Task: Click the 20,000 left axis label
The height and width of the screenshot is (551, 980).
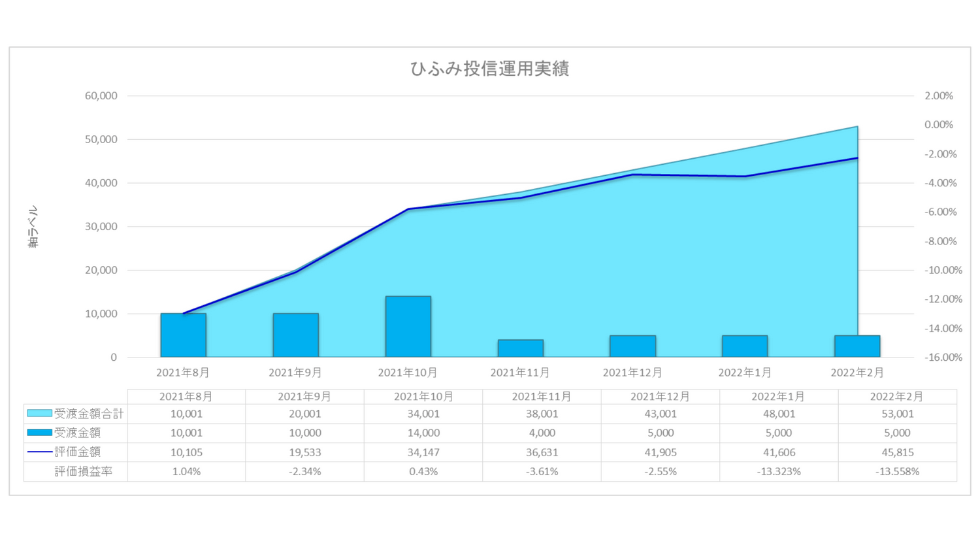Action: coord(101,270)
